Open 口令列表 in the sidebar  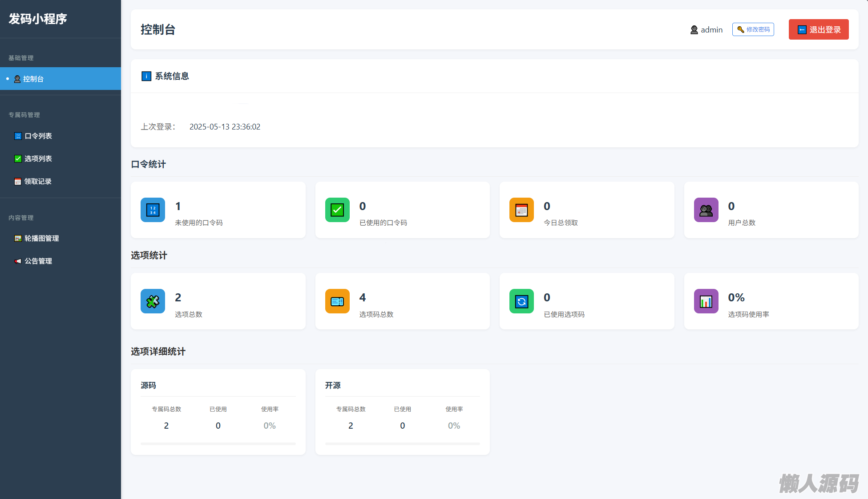click(38, 136)
